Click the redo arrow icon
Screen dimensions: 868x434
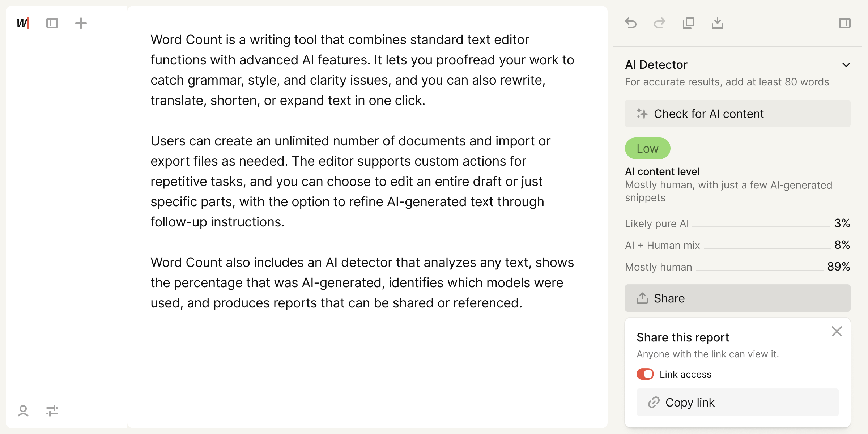pyautogui.click(x=660, y=24)
